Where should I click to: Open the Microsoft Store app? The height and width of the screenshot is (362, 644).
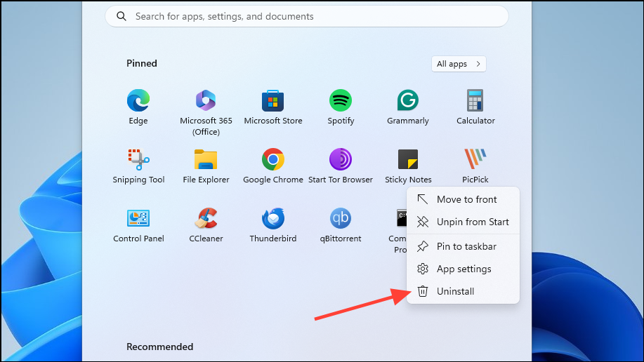click(273, 107)
